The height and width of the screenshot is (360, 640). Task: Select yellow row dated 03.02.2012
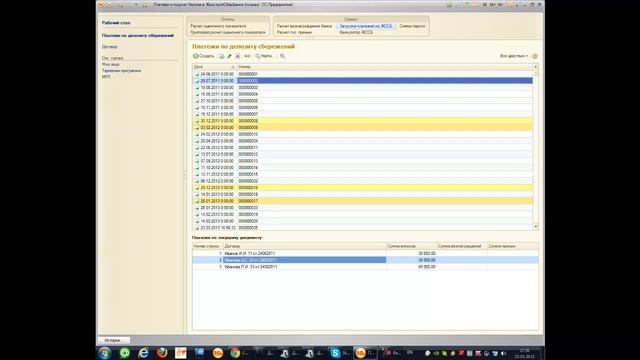[x=362, y=127]
